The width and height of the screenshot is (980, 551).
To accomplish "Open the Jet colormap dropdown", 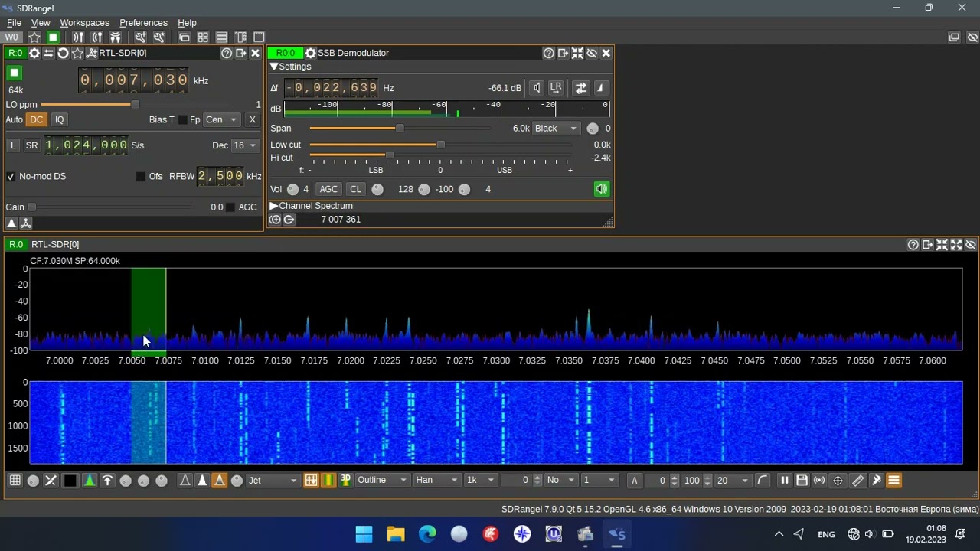I will pos(272,481).
